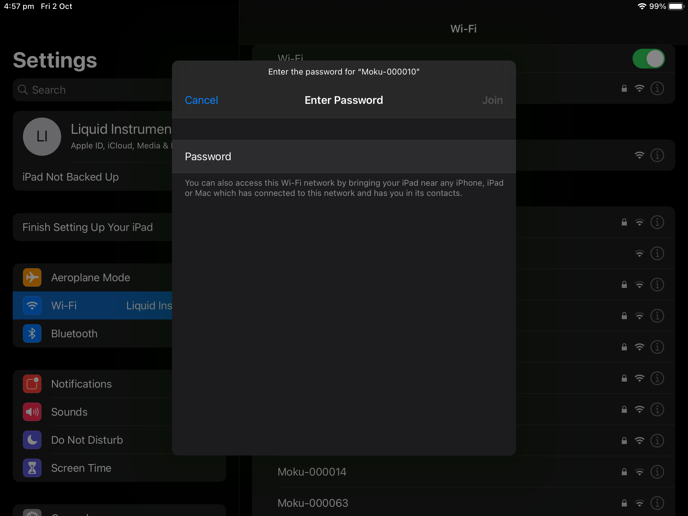Focus the Password input field
The image size is (688, 516).
tap(344, 157)
